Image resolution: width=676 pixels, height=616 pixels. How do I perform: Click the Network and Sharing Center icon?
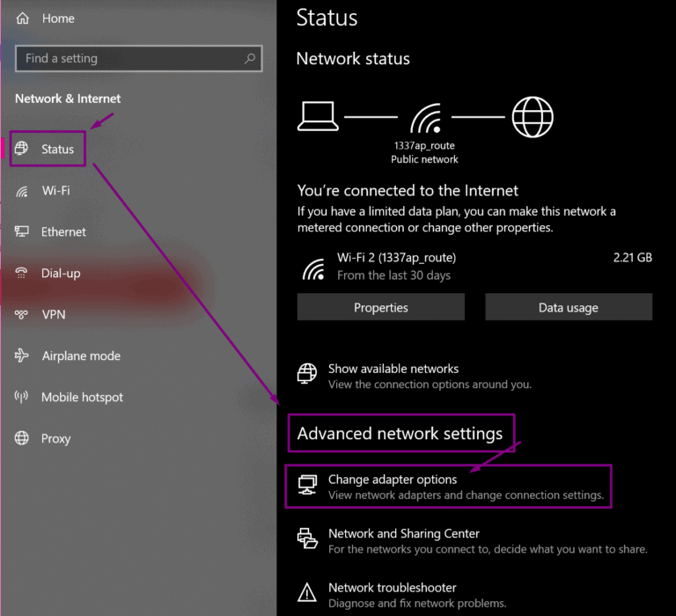click(307, 539)
